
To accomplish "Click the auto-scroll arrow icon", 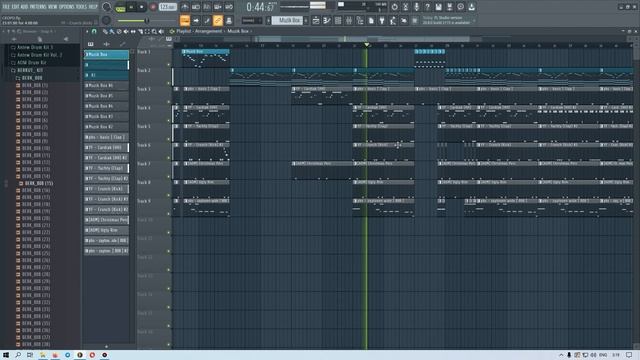I will 196,20.
